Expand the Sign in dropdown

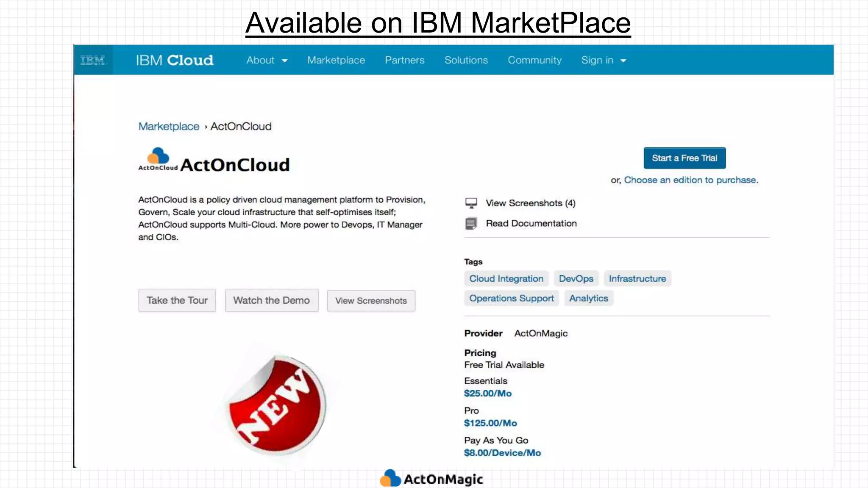(604, 60)
